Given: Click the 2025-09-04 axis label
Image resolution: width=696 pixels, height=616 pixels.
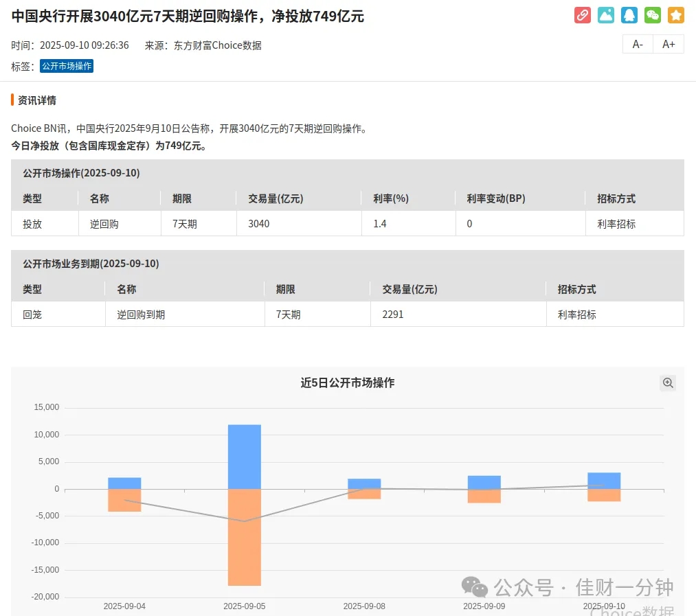Looking at the screenshot, I should click(x=125, y=606).
